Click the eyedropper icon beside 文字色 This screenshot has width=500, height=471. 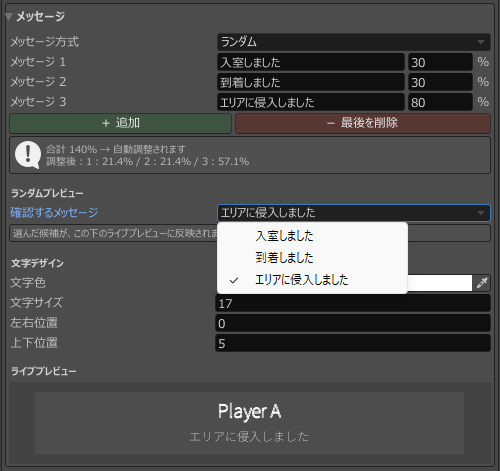482,283
